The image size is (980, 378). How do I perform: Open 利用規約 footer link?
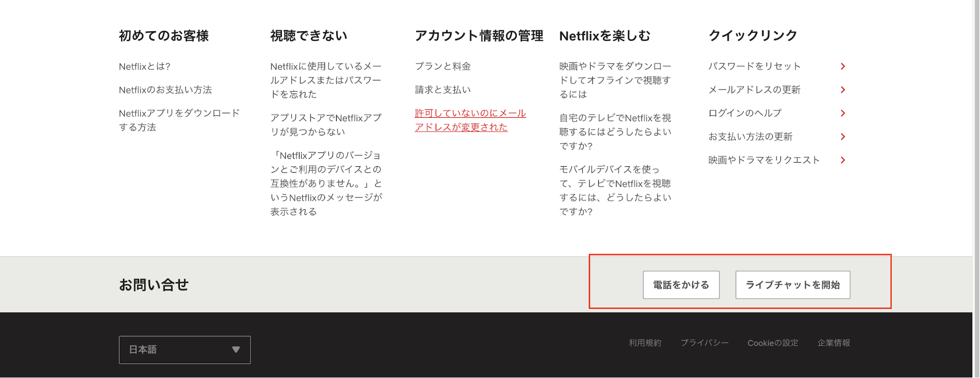point(645,343)
